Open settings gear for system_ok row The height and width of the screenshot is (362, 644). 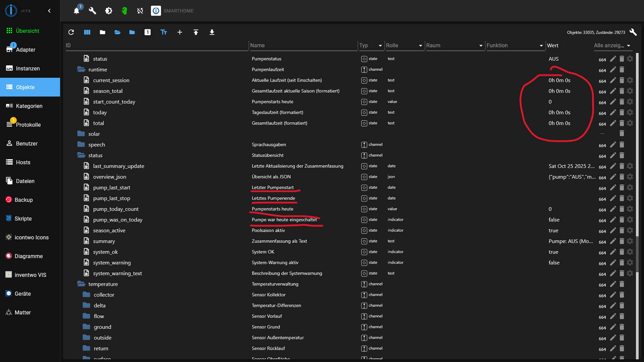tap(630, 252)
